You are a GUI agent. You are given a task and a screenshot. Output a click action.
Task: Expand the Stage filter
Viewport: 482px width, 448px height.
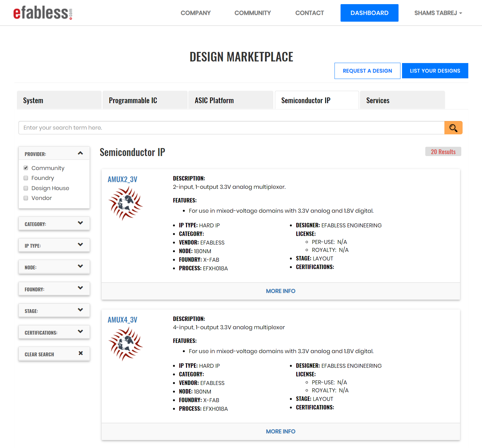[x=54, y=310]
